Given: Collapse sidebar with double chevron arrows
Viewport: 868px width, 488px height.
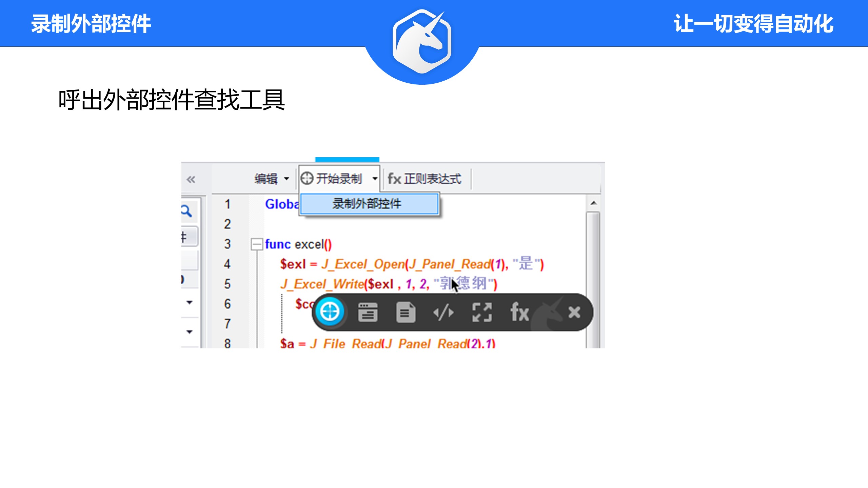Looking at the screenshot, I should click(x=191, y=179).
